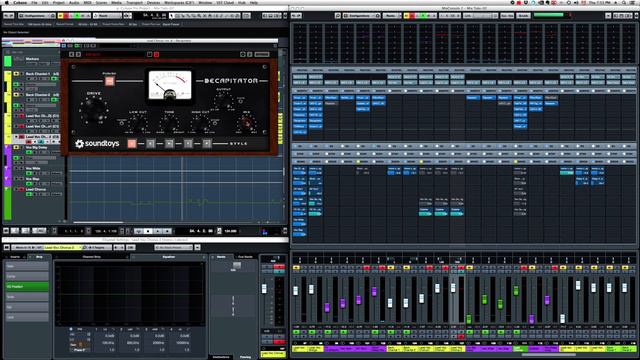Screen dimensions: 640x360
Task: Open the Workspaces menu
Action: point(179,2)
